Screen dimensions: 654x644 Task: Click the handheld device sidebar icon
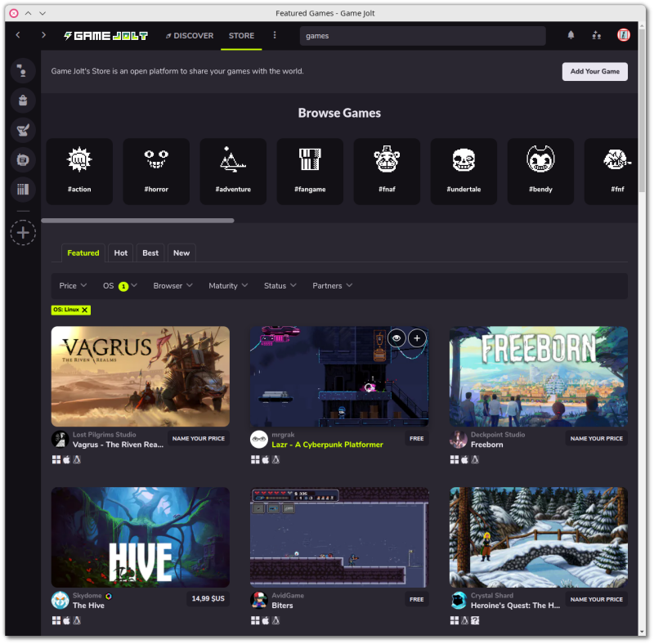(x=23, y=159)
